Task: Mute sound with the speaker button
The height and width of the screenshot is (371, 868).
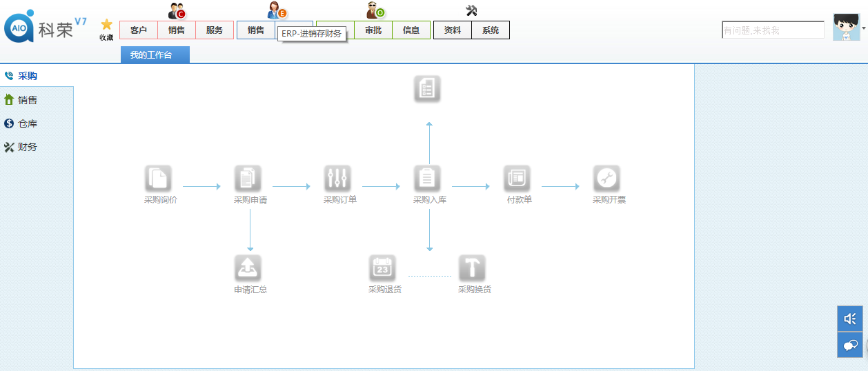Action: [850, 319]
